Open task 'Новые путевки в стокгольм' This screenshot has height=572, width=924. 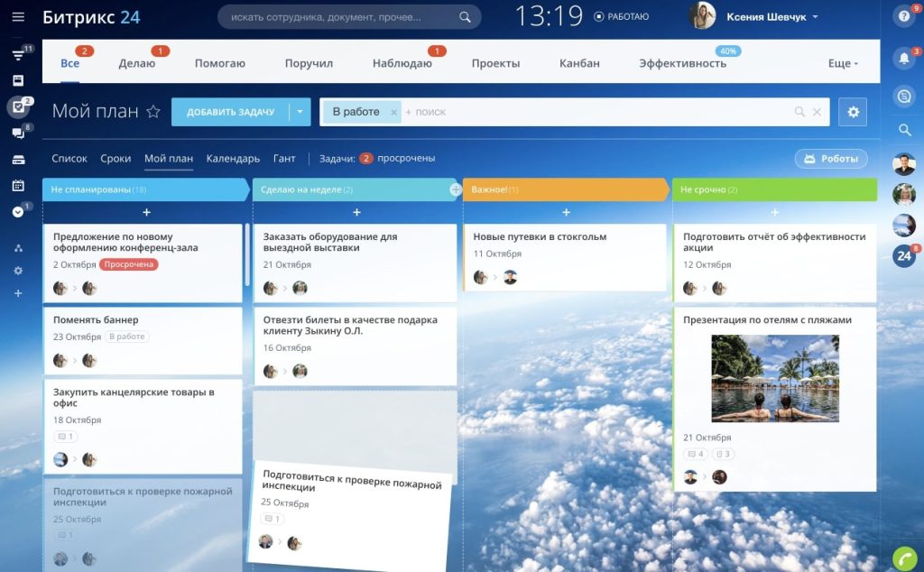(x=540, y=236)
